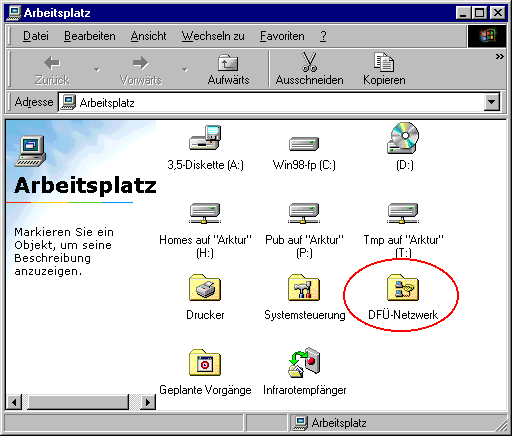Click the Ausschneiden scissors button
The image size is (512, 436).
(x=309, y=70)
